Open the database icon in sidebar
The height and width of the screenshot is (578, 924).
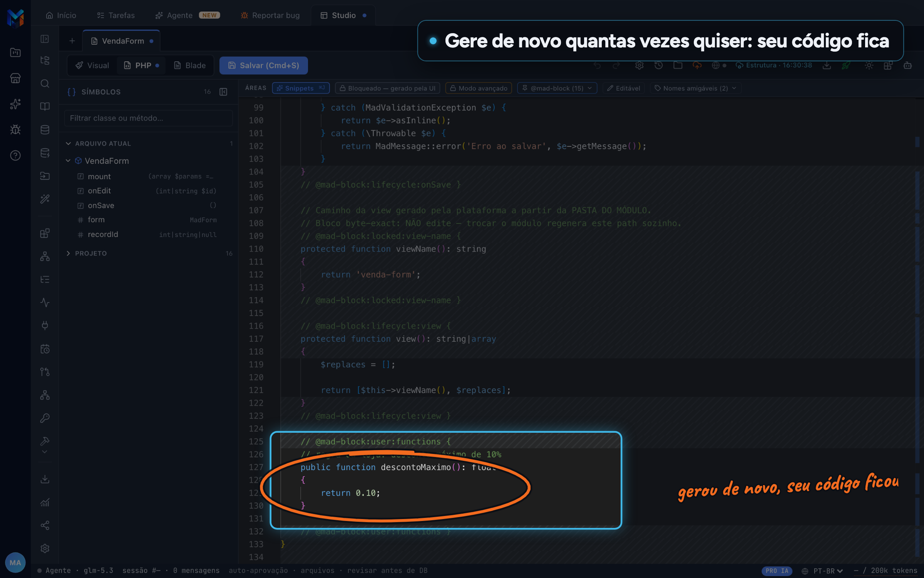click(45, 130)
